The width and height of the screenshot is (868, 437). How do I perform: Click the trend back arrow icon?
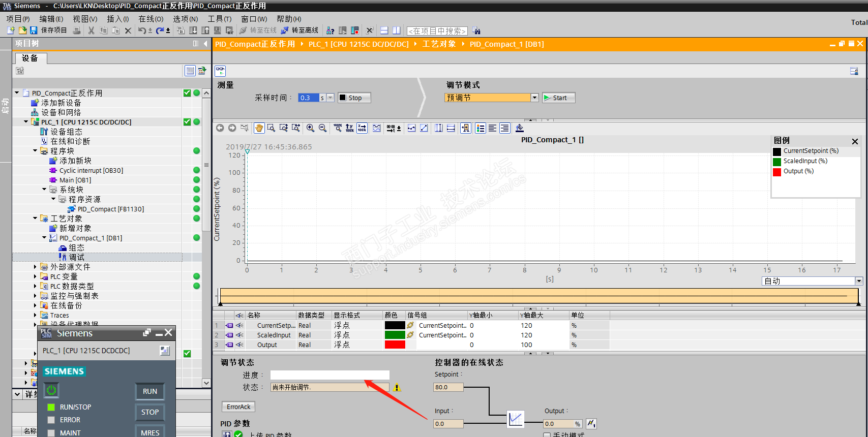(220, 128)
